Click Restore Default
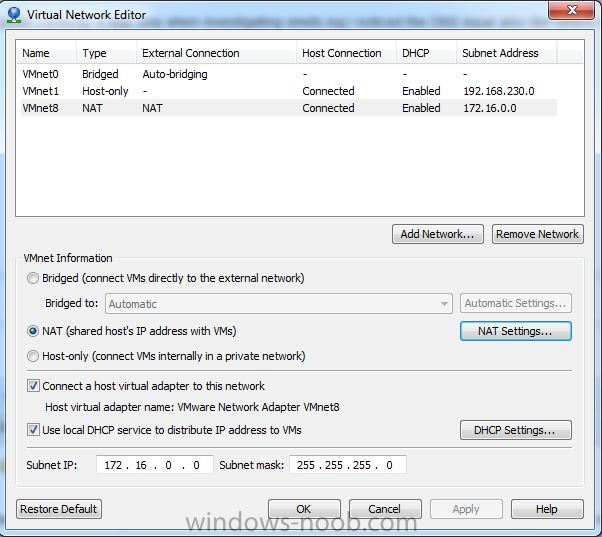This screenshot has height=537, width=602. [59, 509]
